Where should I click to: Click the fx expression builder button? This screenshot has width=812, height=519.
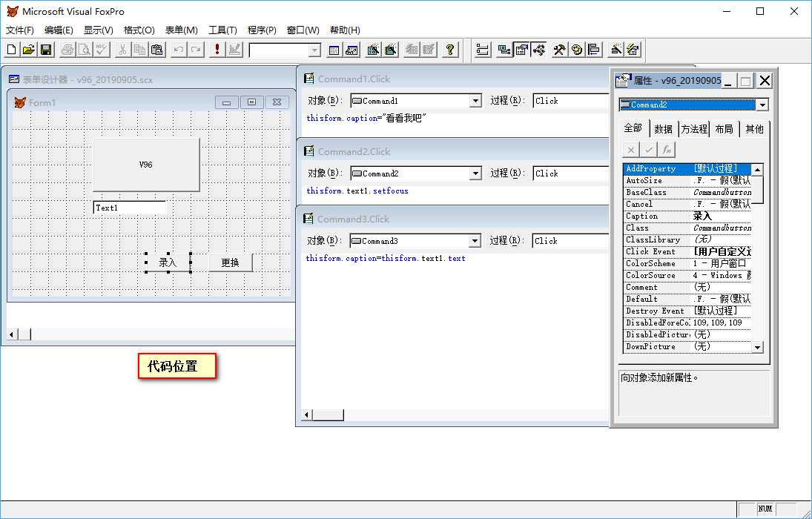pyautogui.click(x=667, y=150)
